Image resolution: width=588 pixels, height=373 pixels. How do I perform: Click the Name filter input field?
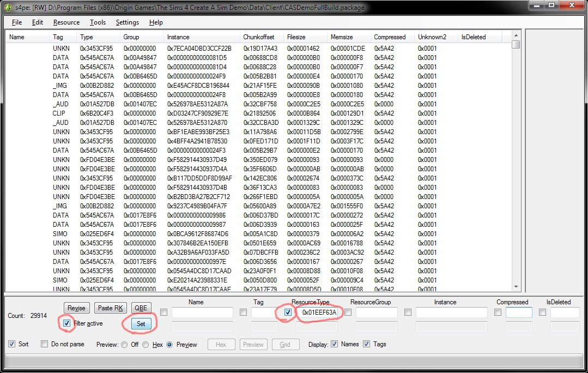(203, 312)
